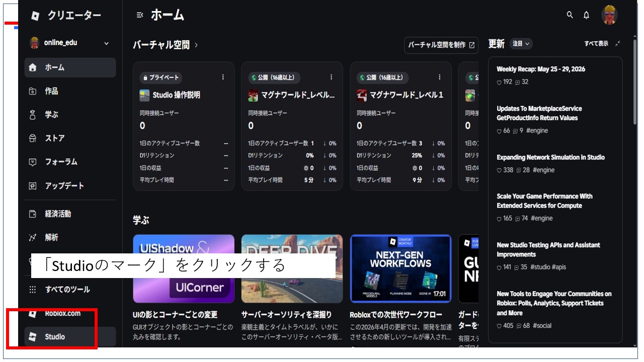
Task: Open New Tools to Engage Your Communities post
Action: 554,303
